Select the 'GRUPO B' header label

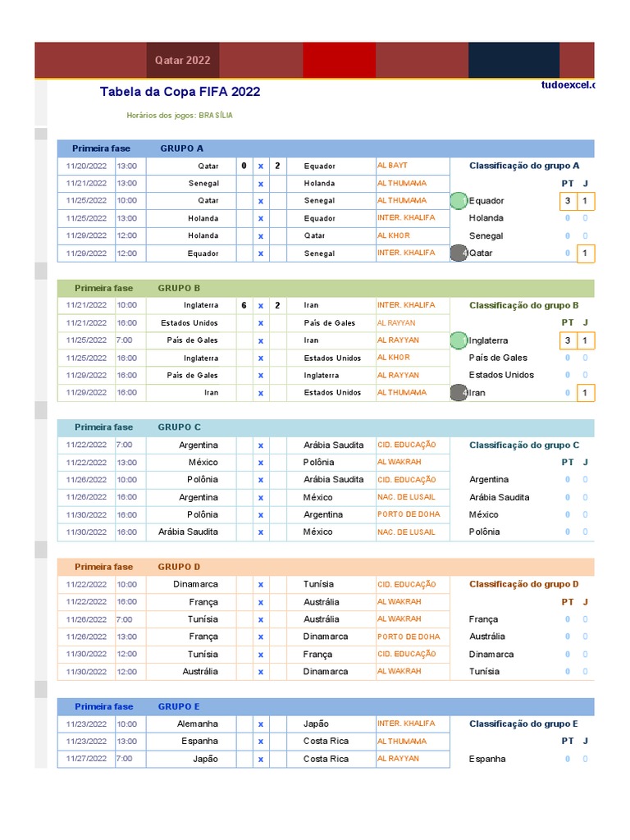tap(179, 288)
